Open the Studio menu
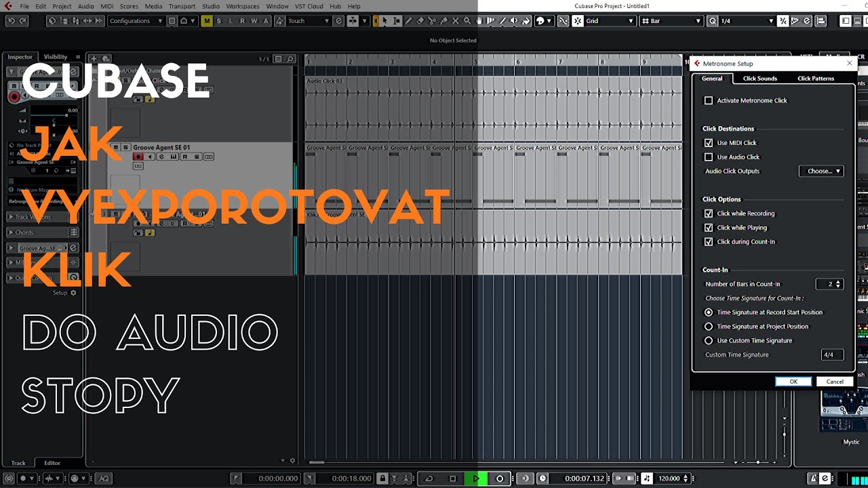Screen dimensions: 868x488 pos(211,6)
